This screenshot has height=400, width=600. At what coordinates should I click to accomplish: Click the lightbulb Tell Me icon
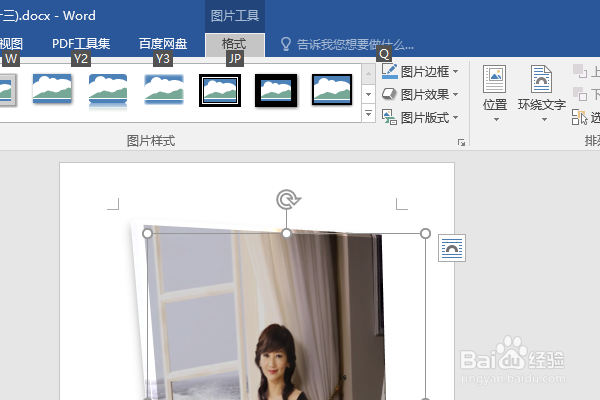tap(286, 44)
